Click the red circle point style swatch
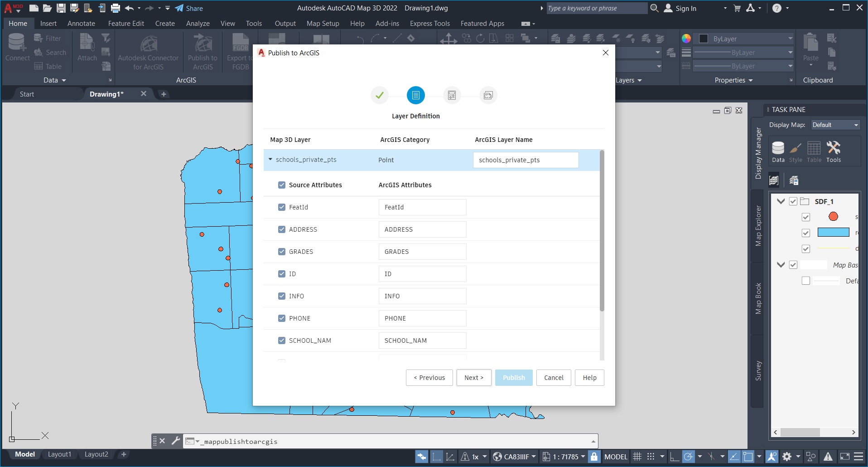 tap(833, 217)
